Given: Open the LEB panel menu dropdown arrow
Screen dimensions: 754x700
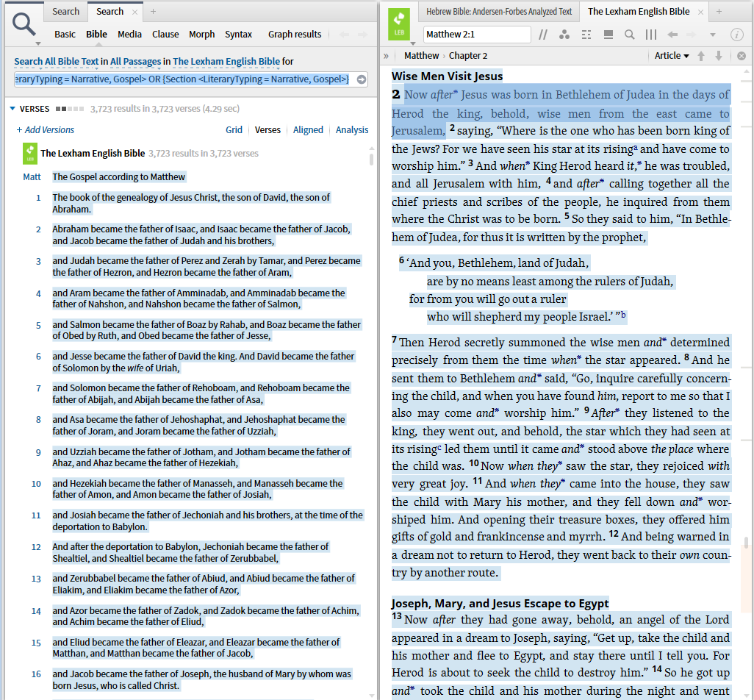Looking at the screenshot, I should (x=413, y=44).
